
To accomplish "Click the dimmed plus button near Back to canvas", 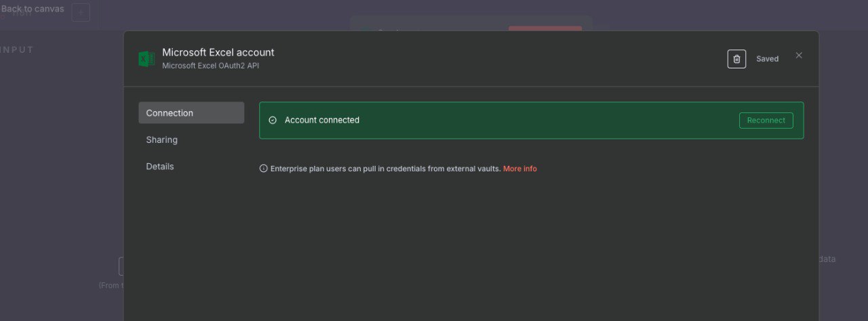I will pyautogui.click(x=81, y=12).
